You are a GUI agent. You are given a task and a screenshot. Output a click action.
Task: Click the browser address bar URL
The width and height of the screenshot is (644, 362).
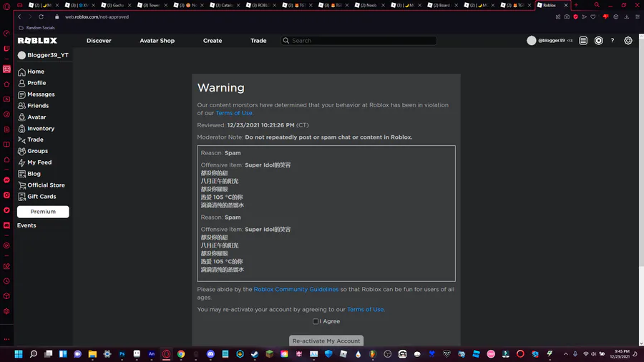click(x=97, y=17)
